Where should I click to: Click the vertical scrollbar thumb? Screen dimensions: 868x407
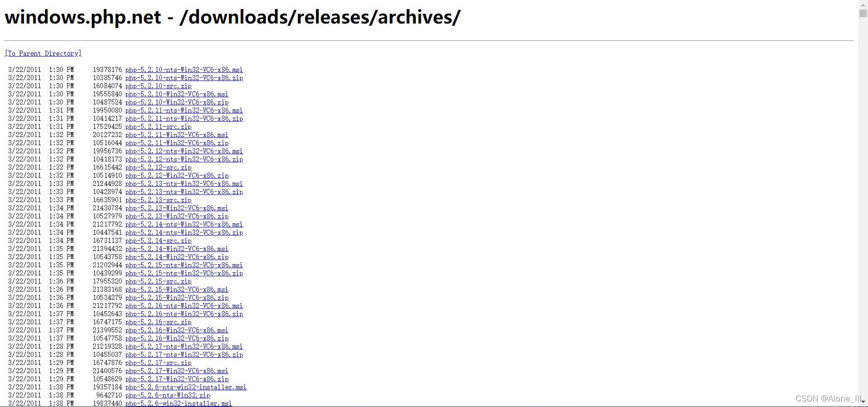[x=863, y=13]
